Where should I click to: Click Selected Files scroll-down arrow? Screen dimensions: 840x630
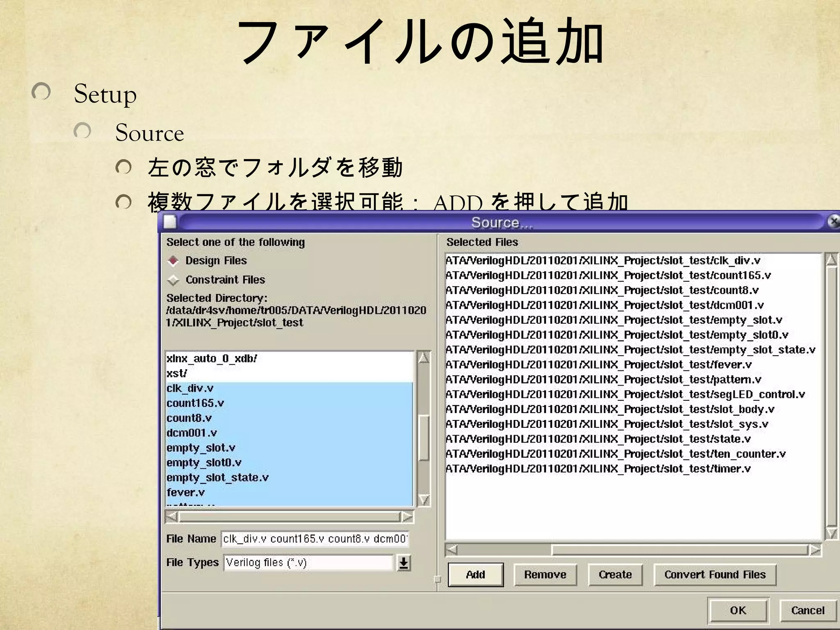point(831,533)
